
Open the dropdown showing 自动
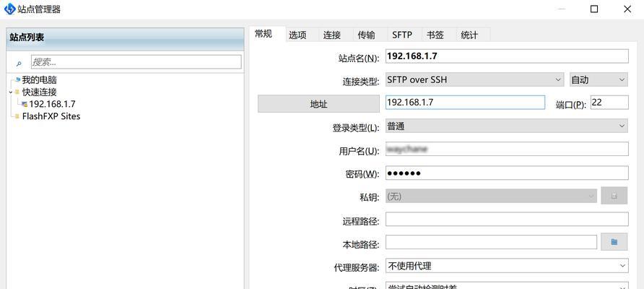pos(599,79)
